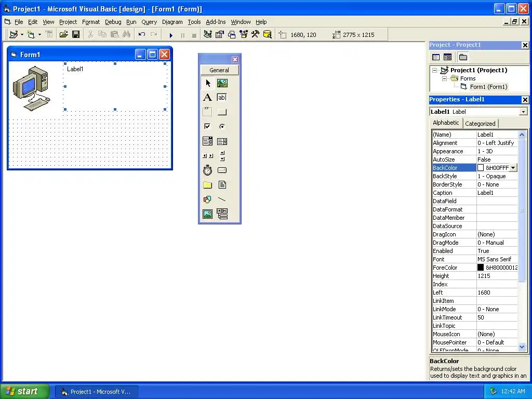Open the BackColor value dropdown arrow
This screenshot has height=399, width=532.
click(513, 168)
